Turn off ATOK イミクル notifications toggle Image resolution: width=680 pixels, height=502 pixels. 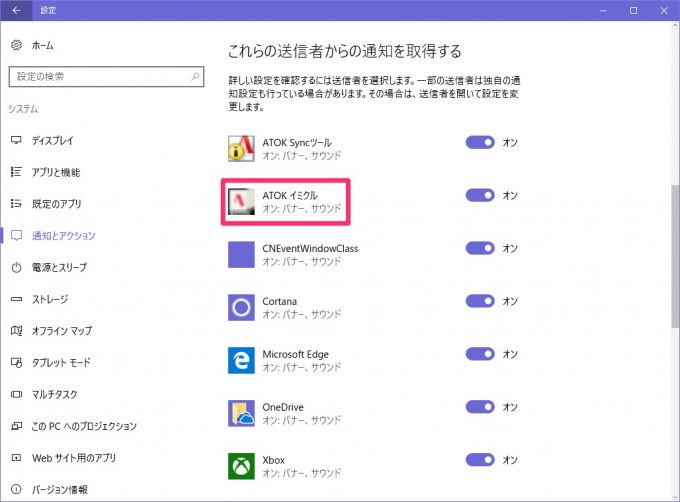(x=480, y=195)
